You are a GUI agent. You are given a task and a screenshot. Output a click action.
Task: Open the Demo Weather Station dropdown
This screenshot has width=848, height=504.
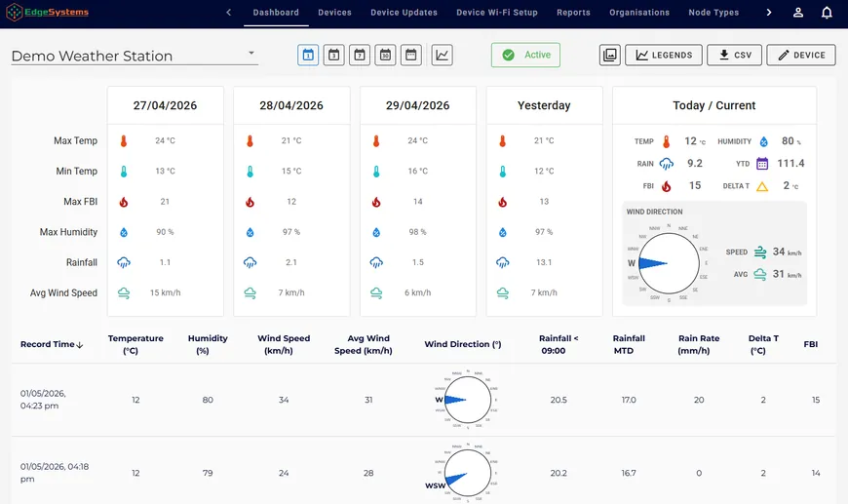click(x=135, y=56)
